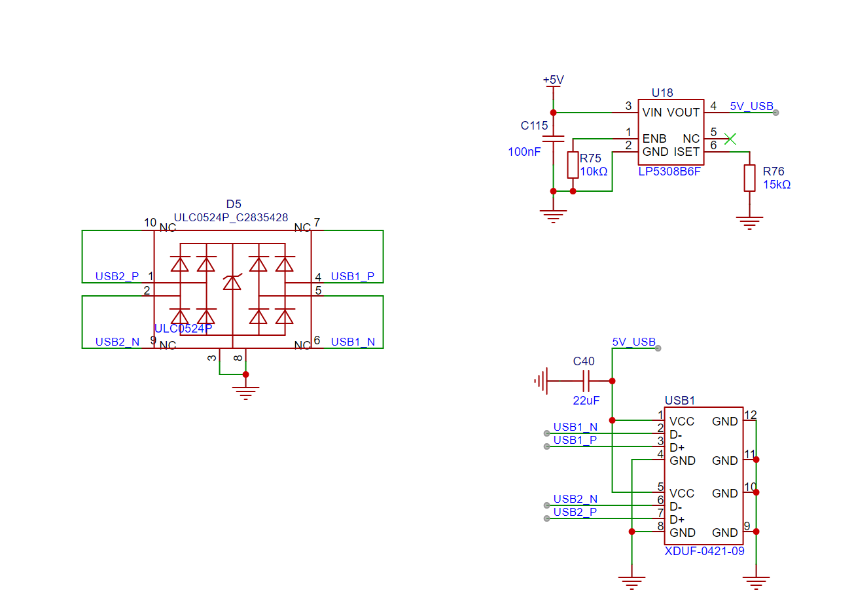
Task: Select the green no-connect X marker on U18
Action: [x=730, y=139]
